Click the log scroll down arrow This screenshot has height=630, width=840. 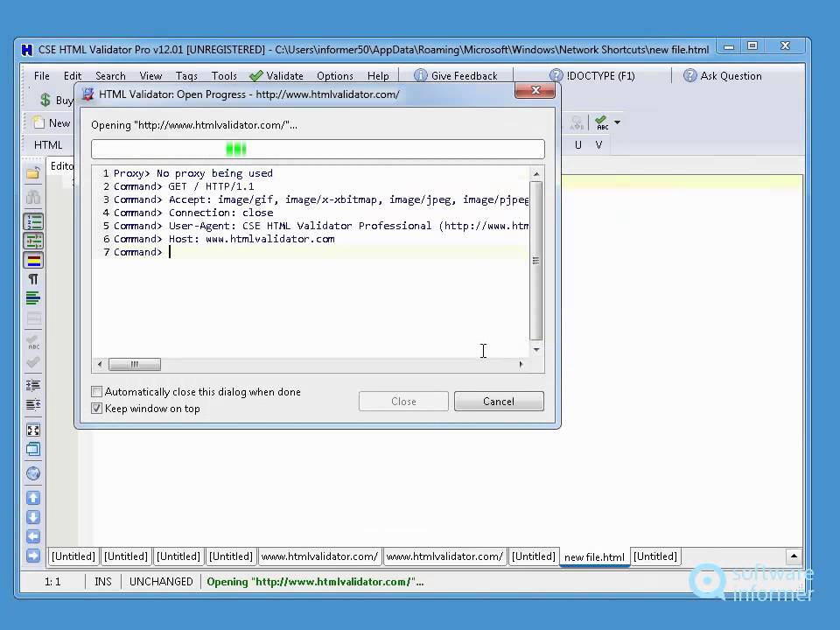(x=536, y=349)
